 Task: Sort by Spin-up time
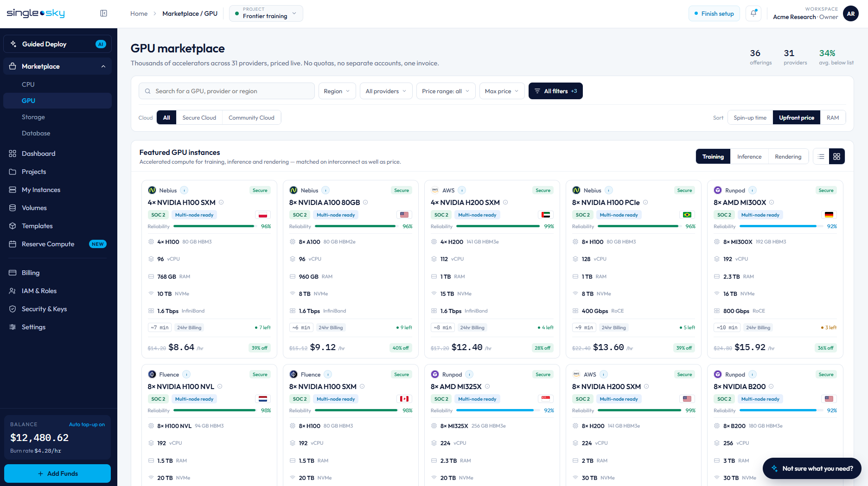point(750,118)
